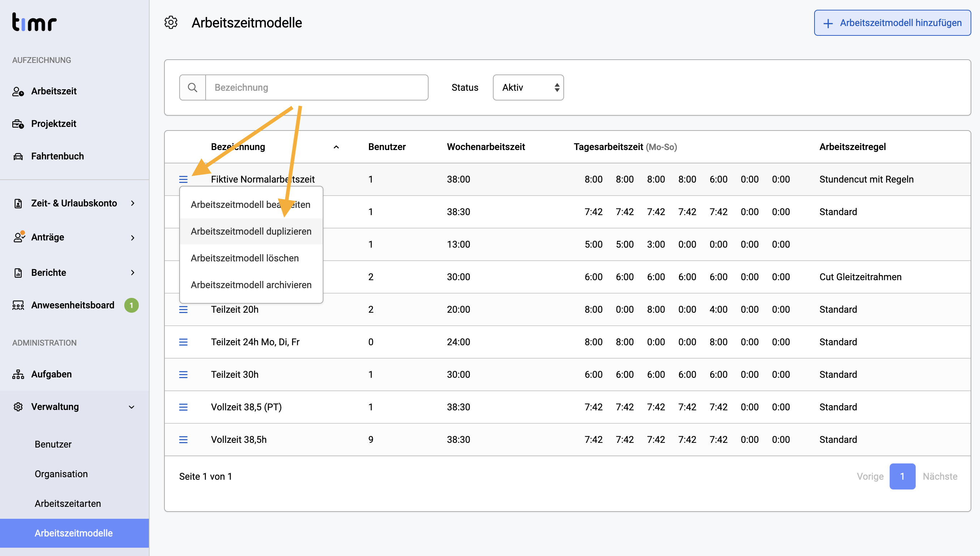Click Benutzer count 9 in Vollzeit 38,5h row
Viewport: 980px width, 556px height.
coord(370,440)
